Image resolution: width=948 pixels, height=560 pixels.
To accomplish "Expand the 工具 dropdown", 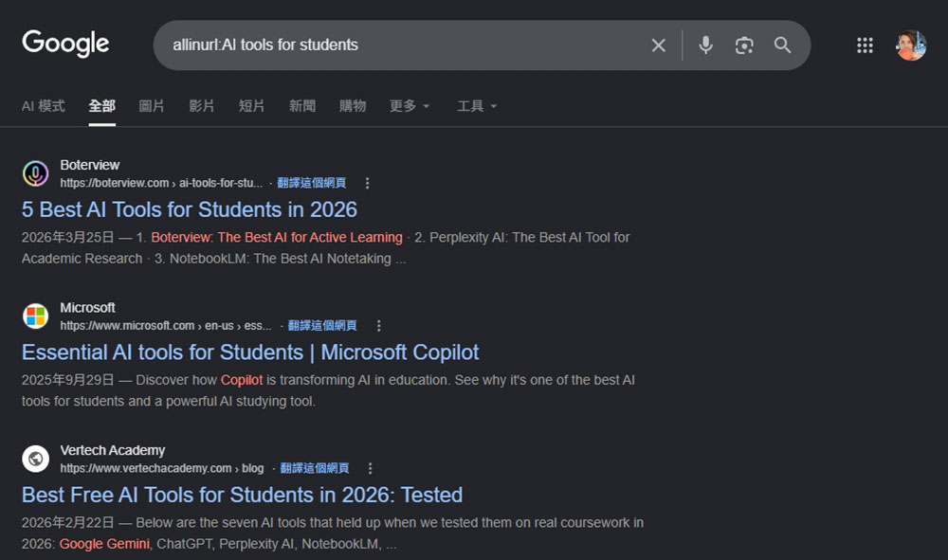I will point(477,106).
